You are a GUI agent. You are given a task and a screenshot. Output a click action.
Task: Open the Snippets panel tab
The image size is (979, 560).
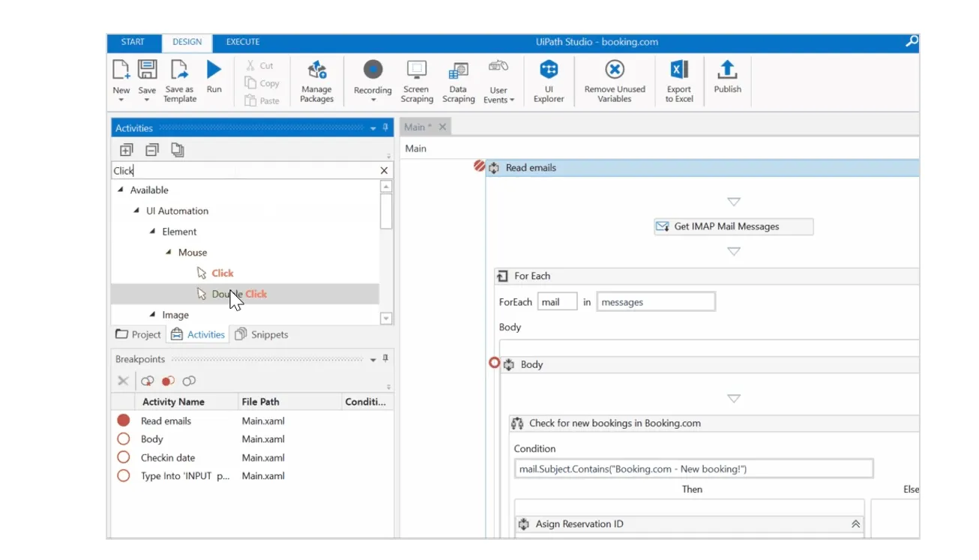pos(262,334)
